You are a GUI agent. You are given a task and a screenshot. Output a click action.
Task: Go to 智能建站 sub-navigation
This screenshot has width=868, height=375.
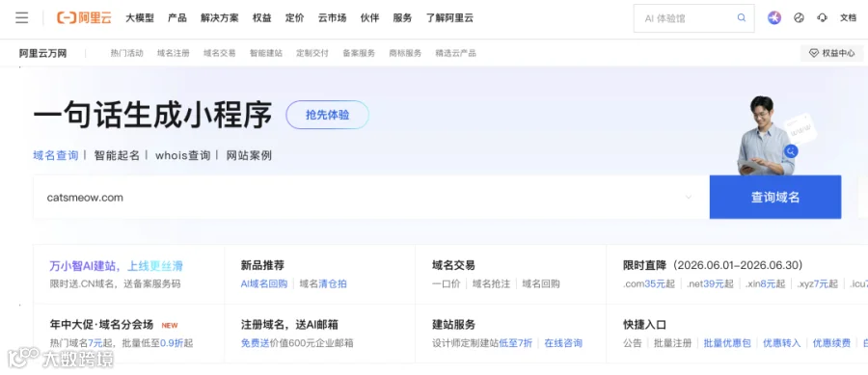[x=266, y=54]
